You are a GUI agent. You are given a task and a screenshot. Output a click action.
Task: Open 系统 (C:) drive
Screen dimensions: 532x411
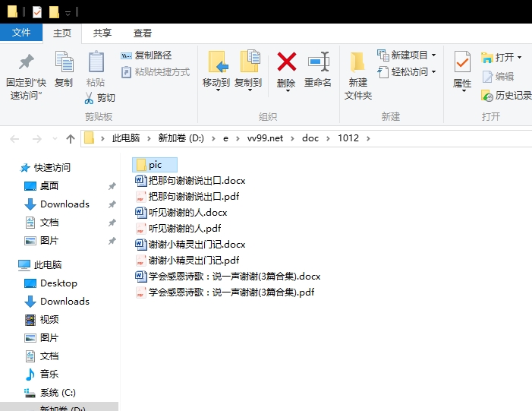pyautogui.click(x=50, y=393)
